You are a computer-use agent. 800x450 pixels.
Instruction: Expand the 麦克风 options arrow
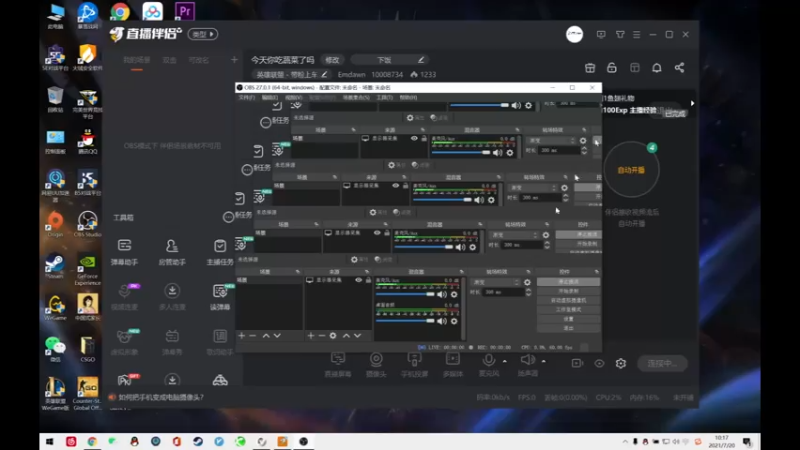[505, 361]
